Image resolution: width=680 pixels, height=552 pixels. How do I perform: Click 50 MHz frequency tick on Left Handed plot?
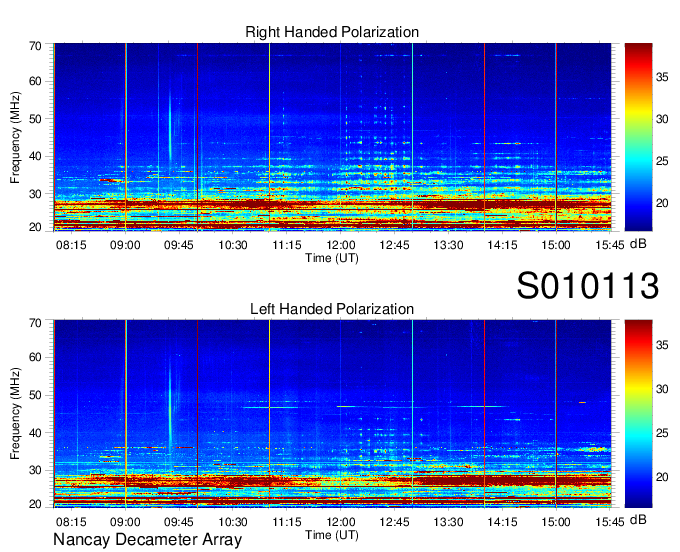[35, 395]
